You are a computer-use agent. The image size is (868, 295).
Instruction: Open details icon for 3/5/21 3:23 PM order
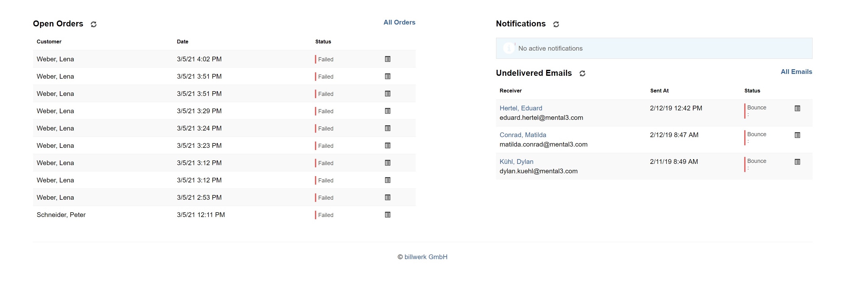coord(387,146)
